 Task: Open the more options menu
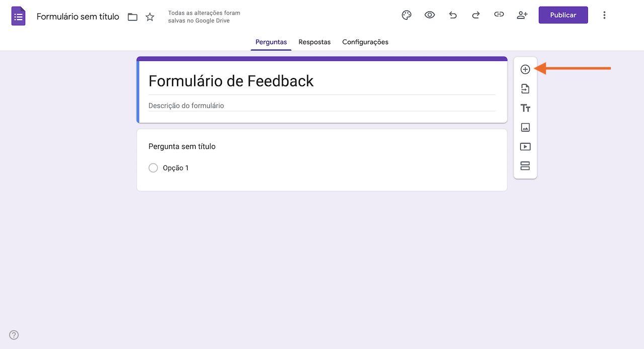tap(604, 15)
